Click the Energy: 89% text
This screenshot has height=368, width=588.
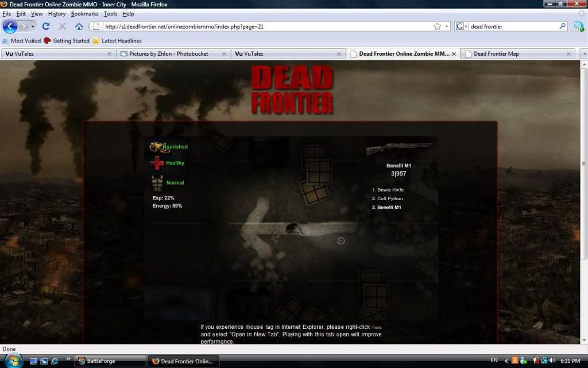[x=167, y=206]
